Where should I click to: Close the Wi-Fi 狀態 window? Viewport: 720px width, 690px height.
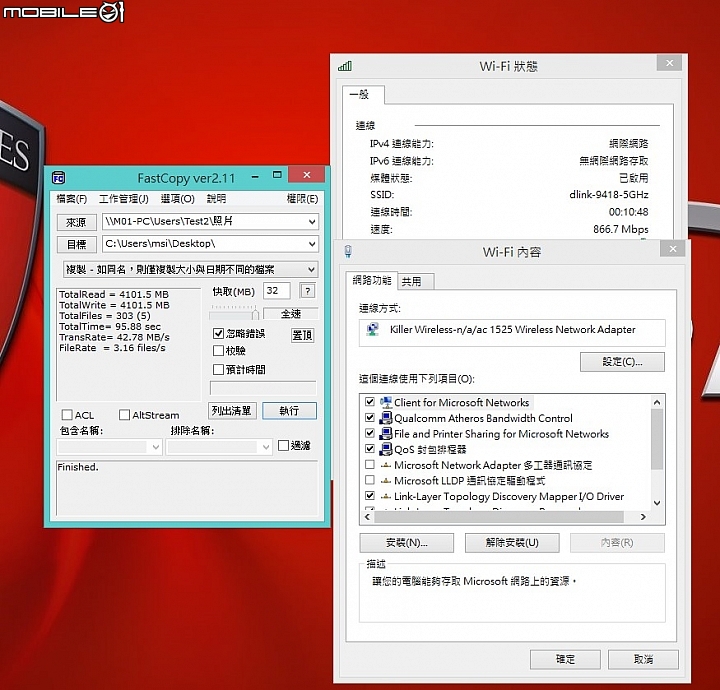670,63
